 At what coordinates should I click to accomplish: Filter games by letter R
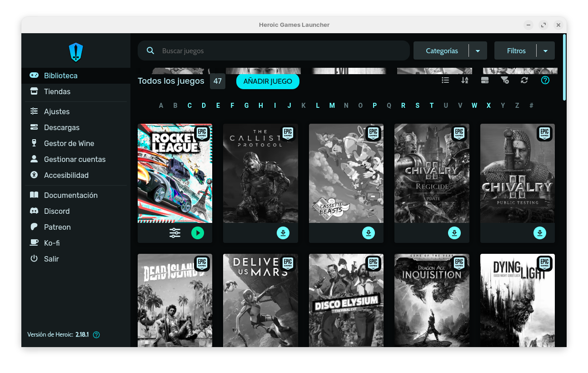click(403, 106)
